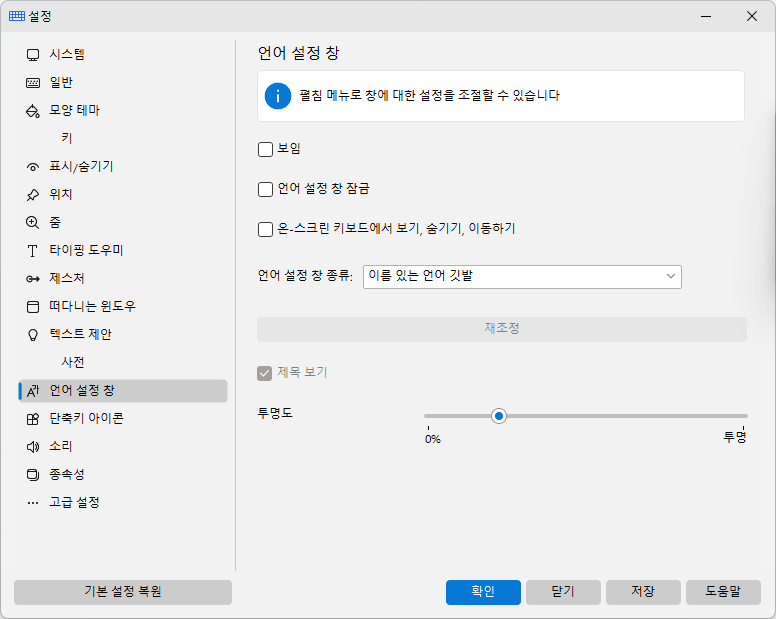This screenshot has width=776, height=619.
Task: Click the keyboard app icon in title bar
Action: (17, 16)
